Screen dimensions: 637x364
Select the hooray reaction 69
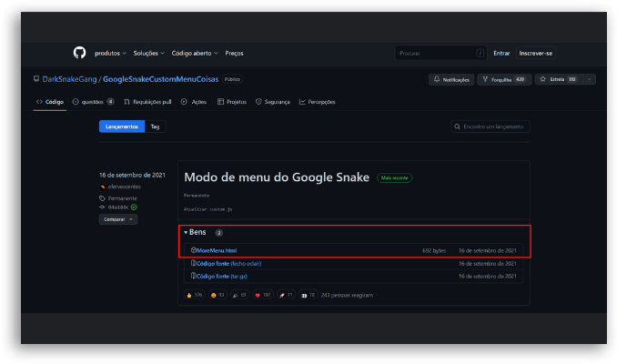pyautogui.click(x=239, y=295)
